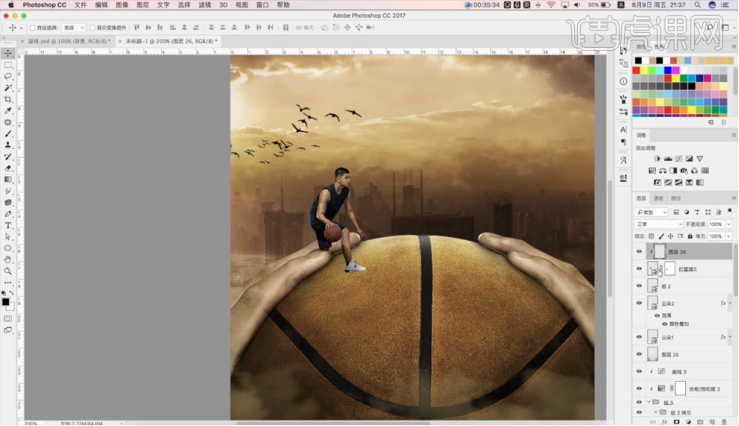
Task: Click the black foreground color swatch
Action: coord(5,301)
